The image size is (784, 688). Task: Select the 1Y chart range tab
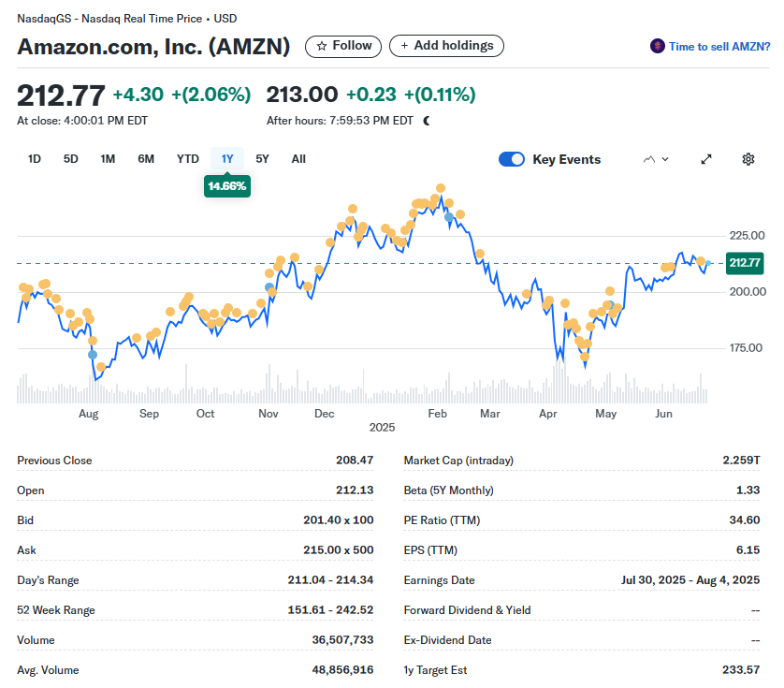(227, 158)
